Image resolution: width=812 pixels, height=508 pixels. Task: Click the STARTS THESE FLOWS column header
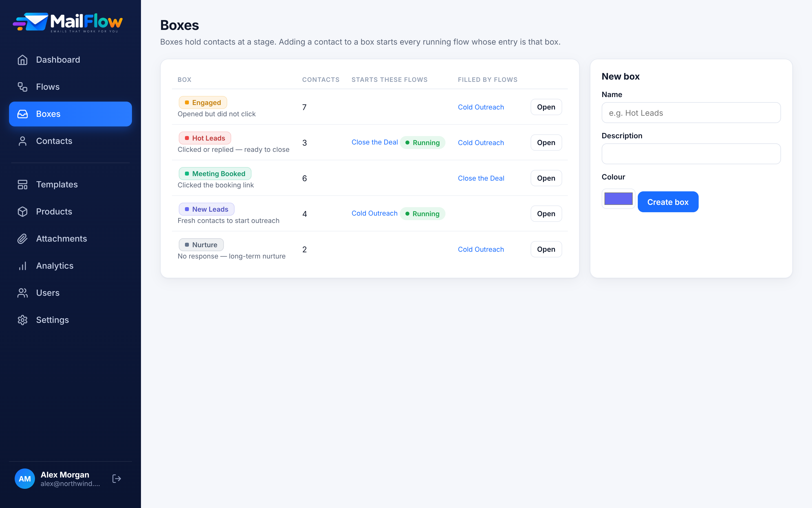tap(389, 80)
